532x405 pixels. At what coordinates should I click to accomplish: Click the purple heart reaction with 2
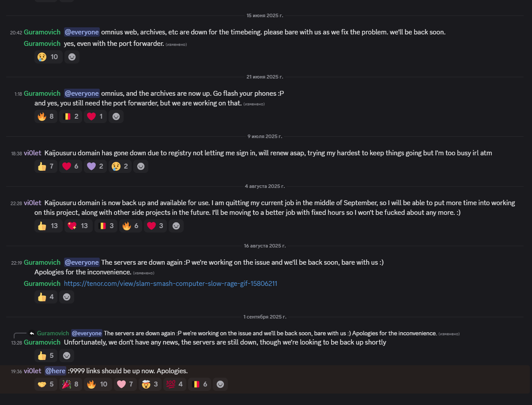[95, 166]
